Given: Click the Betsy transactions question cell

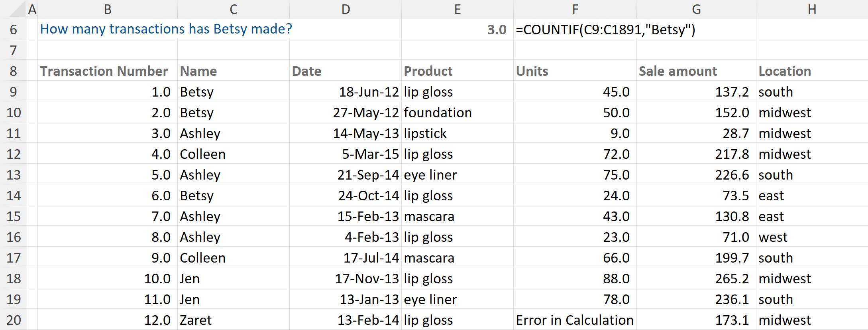Looking at the screenshot, I should click(x=166, y=29).
